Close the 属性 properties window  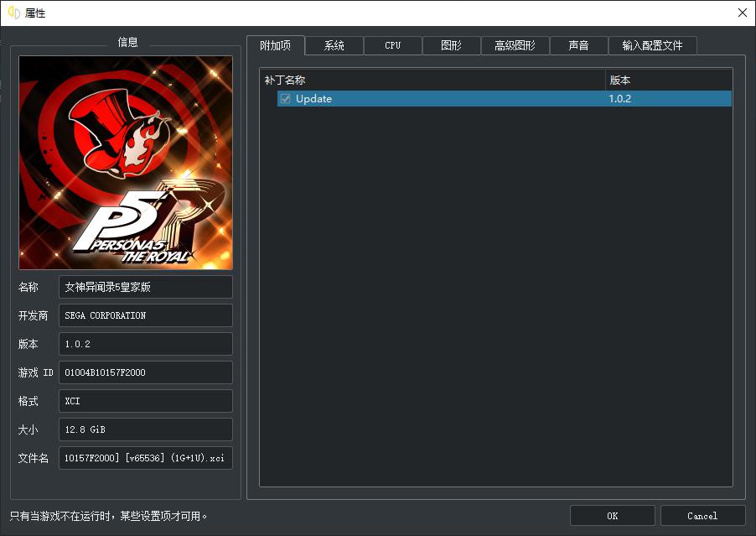pyautogui.click(x=743, y=13)
